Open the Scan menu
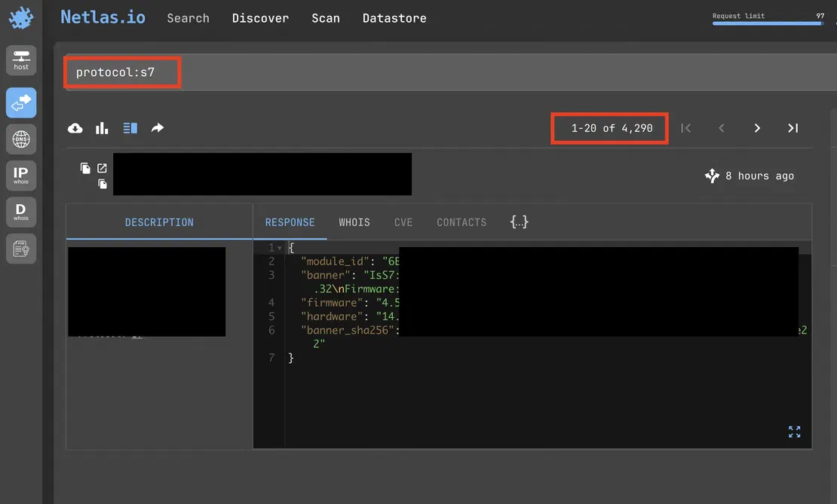 point(326,18)
